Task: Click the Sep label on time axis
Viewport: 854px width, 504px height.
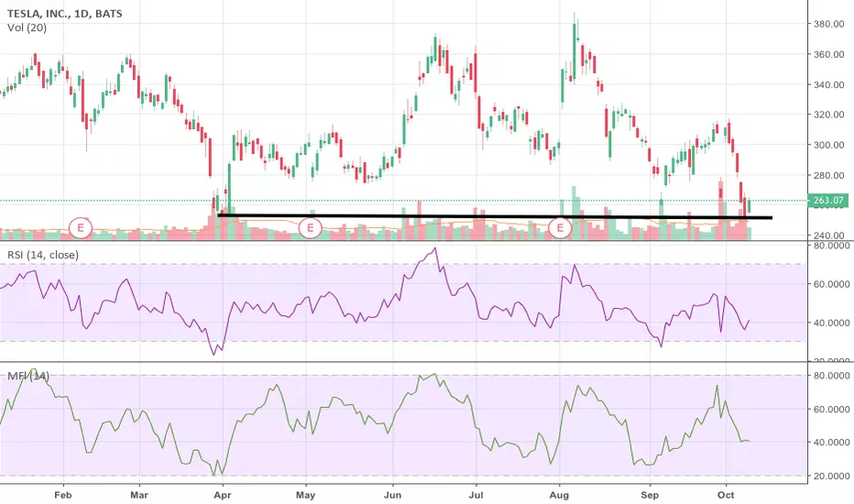Action: [650, 495]
